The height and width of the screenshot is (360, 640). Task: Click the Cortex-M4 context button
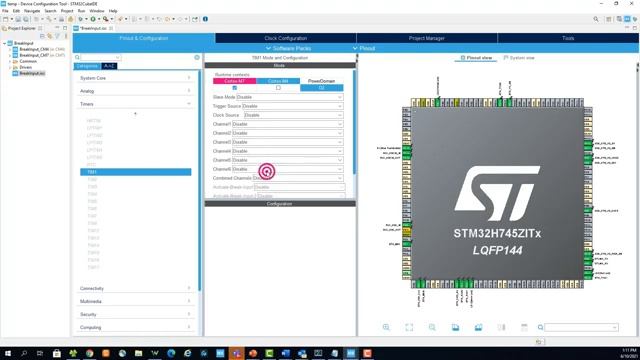pos(278,81)
